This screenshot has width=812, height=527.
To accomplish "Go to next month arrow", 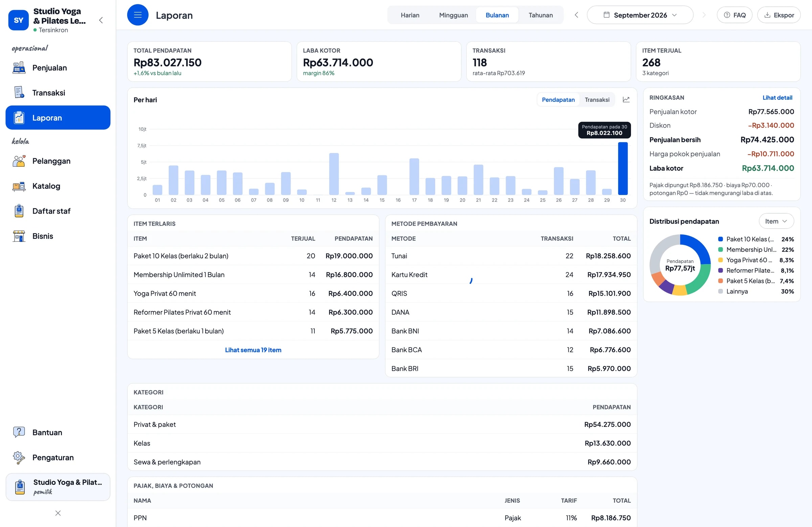I will point(704,15).
